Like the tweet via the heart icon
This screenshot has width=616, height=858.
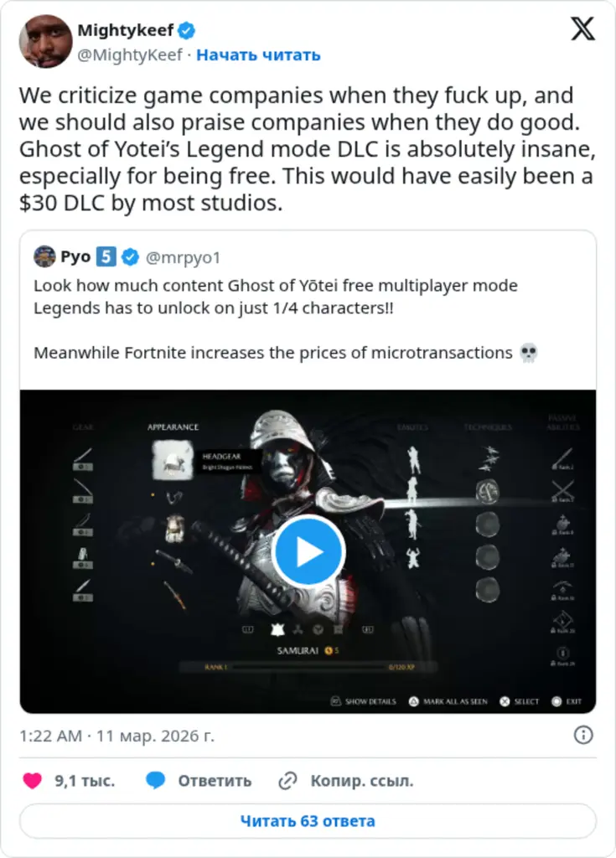[x=32, y=780]
